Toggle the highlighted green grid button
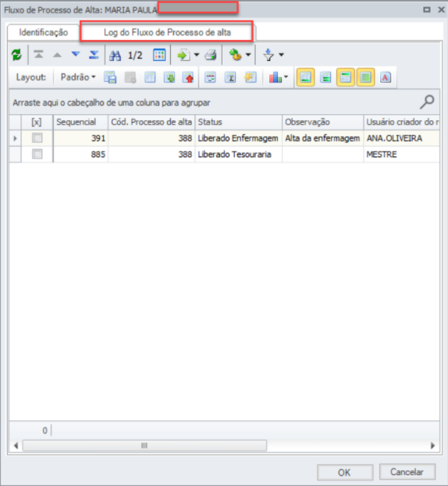 point(365,77)
